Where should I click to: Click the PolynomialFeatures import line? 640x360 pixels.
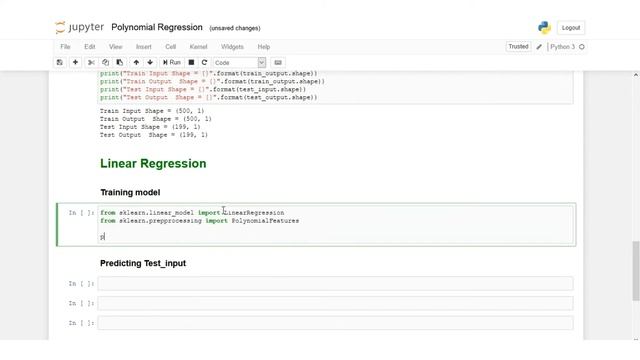click(x=200, y=221)
